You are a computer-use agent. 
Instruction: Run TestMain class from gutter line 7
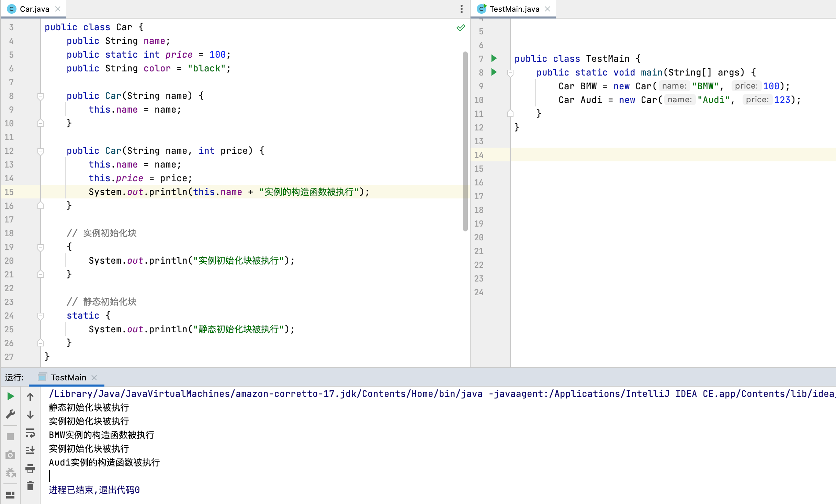[x=494, y=58]
